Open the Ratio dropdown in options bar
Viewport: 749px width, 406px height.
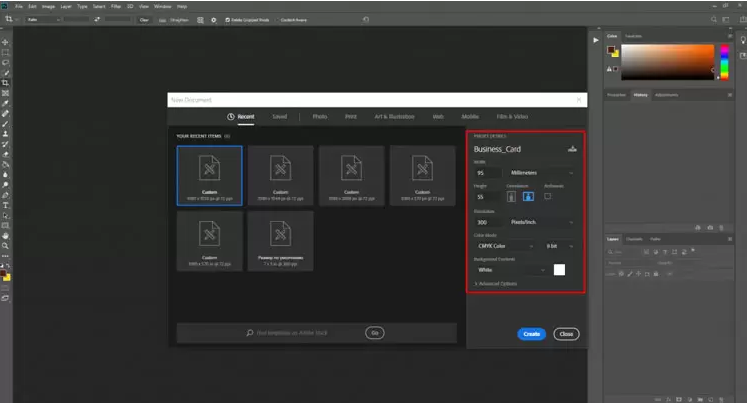(x=43, y=20)
